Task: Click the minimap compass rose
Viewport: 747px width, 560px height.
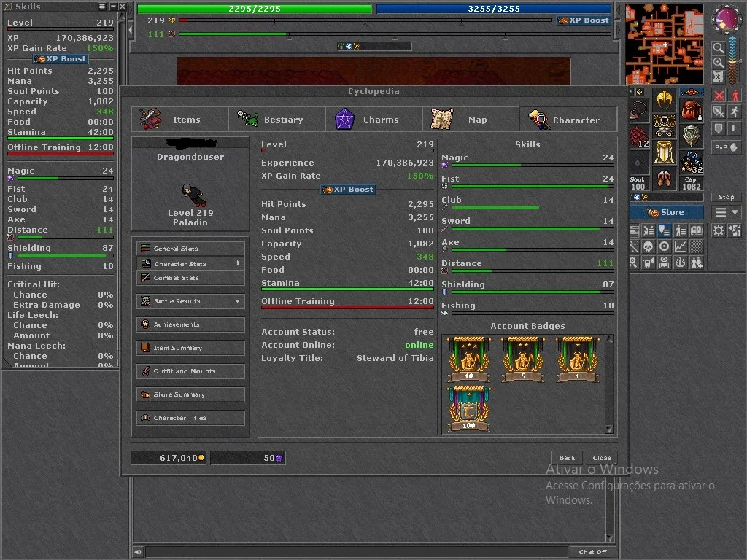Action: coord(726,19)
